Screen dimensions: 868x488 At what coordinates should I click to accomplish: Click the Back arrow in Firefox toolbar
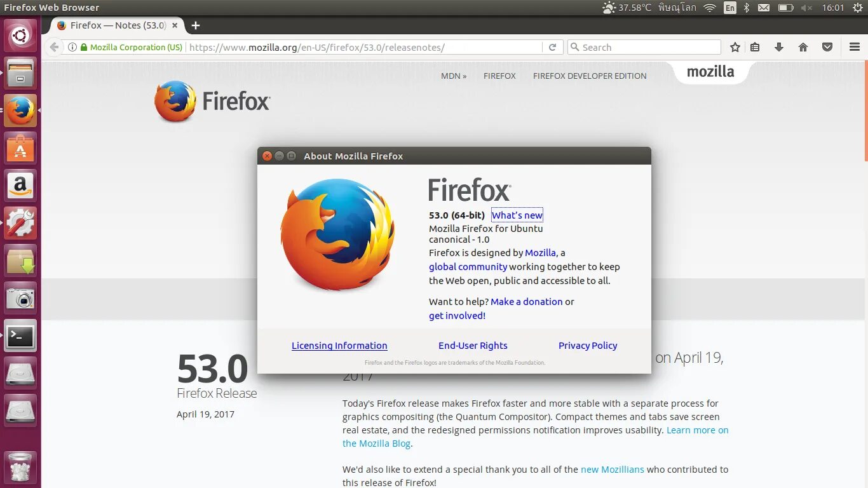[x=54, y=47]
